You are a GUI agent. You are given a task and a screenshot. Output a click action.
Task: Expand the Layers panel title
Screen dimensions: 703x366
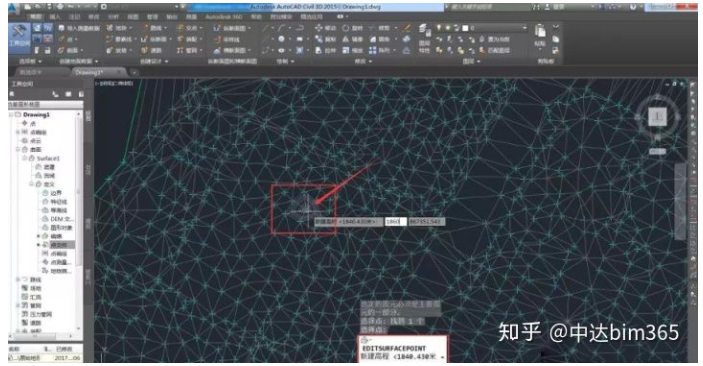(471, 61)
